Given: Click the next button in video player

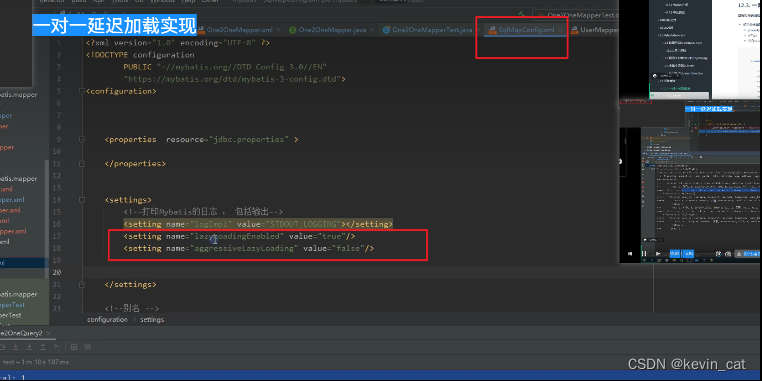Looking at the screenshot, I should coord(658,254).
